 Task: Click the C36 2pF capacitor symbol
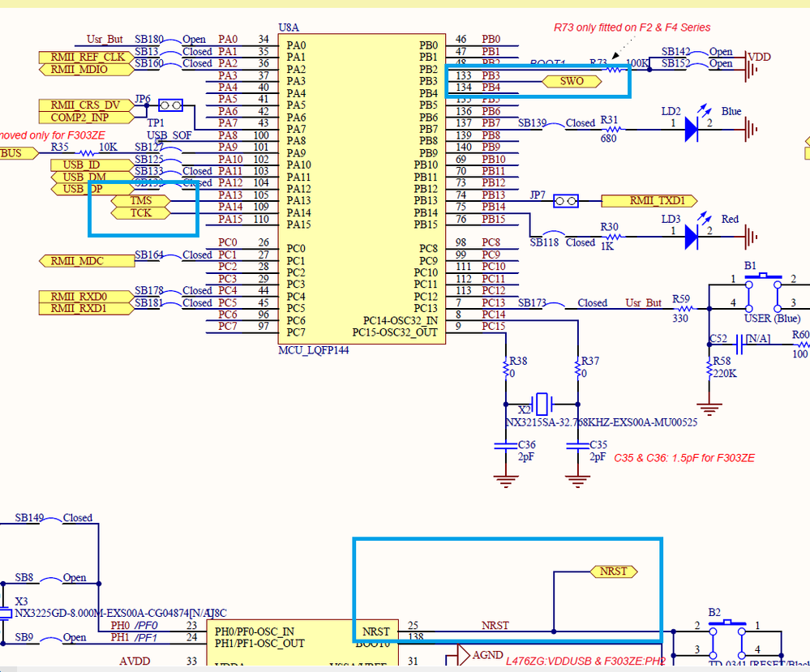(x=506, y=445)
